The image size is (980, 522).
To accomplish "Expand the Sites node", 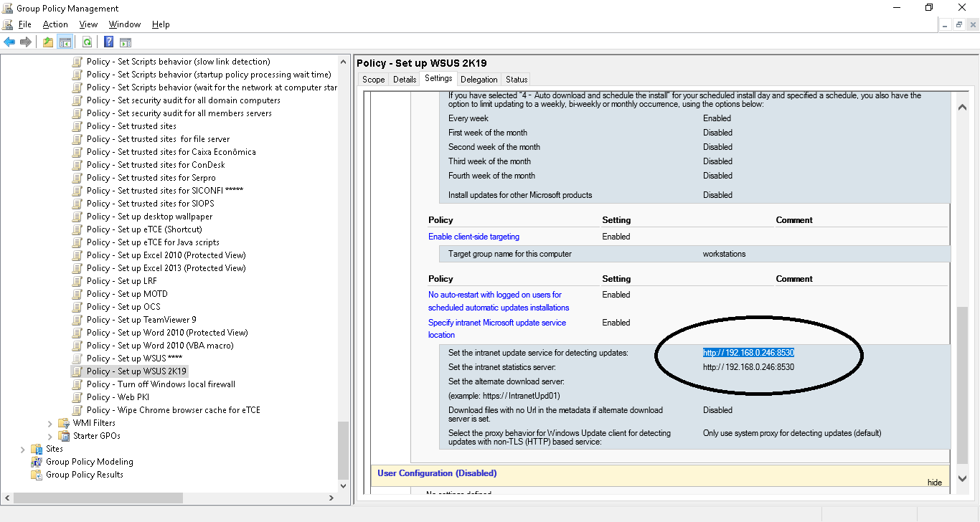I will [23, 449].
